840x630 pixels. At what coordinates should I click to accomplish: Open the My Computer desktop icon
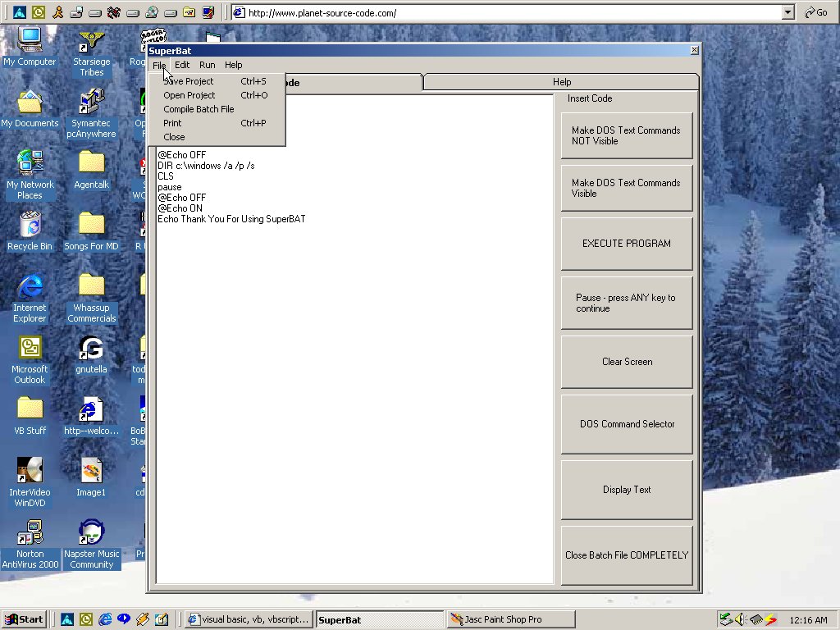(30, 41)
